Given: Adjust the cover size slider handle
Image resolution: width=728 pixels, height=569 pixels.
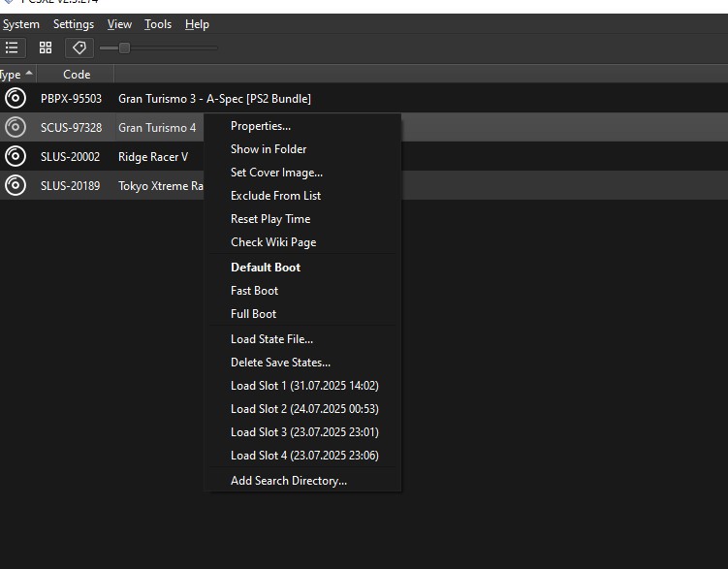Looking at the screenshot, I should point(124,47).
